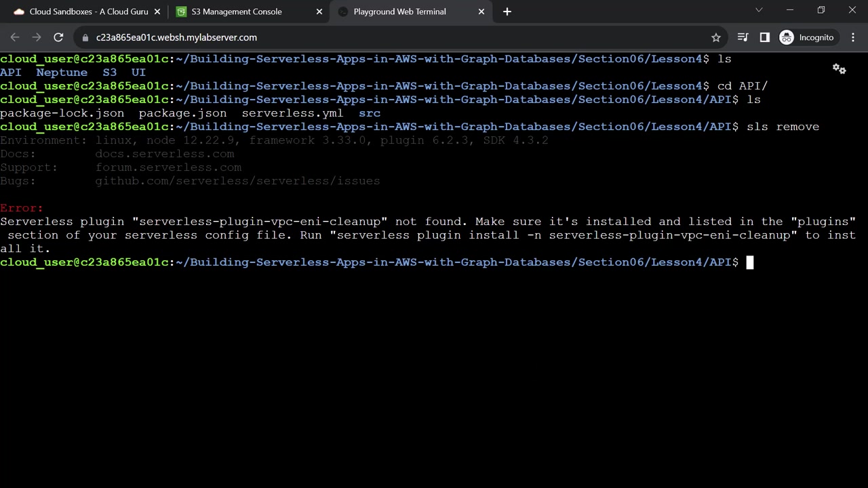Click 'package-lock.json' file name
Screen dimensions: 868x488
(x=62, y=113)
